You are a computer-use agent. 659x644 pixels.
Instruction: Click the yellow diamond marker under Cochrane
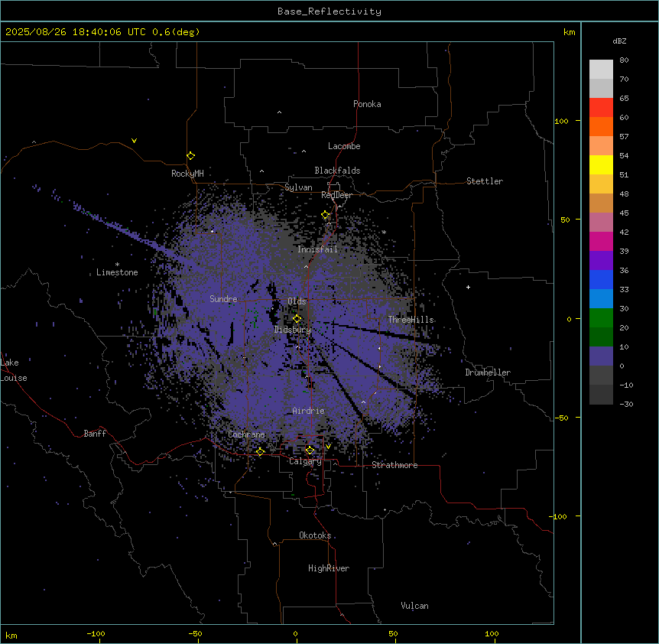pos(260,452)
